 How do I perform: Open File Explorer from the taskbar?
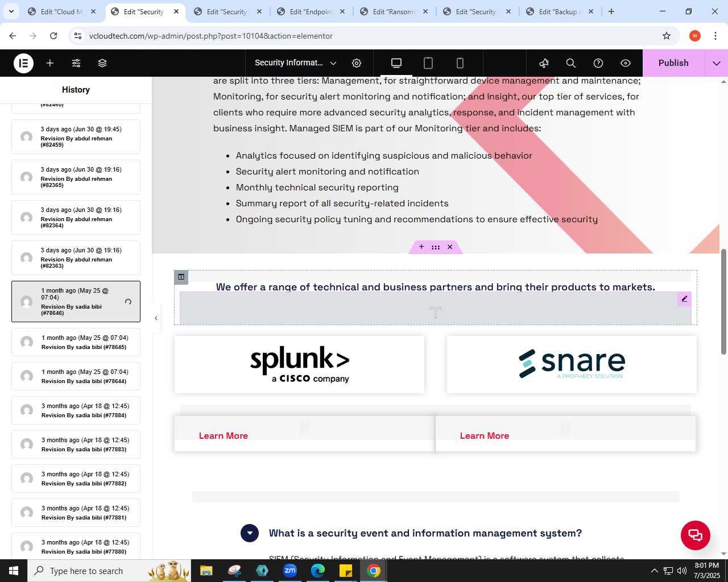[206, 571]
